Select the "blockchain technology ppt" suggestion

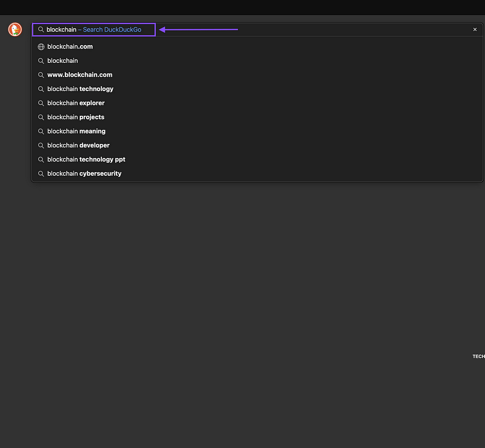pos(86,159)
